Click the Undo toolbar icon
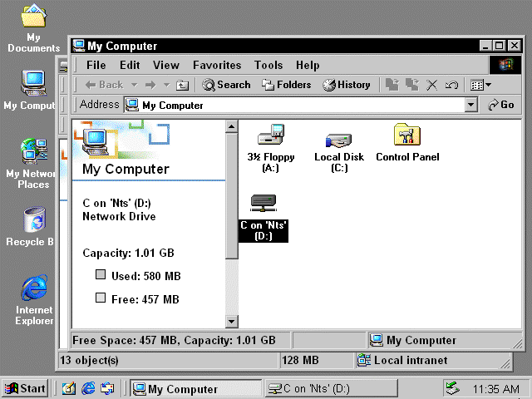Viewport: 532px width, 399px height. click(x=451, y=85)
